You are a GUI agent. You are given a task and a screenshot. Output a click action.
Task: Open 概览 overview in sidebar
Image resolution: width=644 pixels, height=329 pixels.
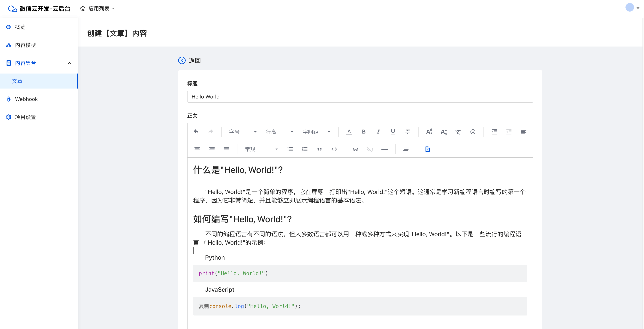[39, 27]
